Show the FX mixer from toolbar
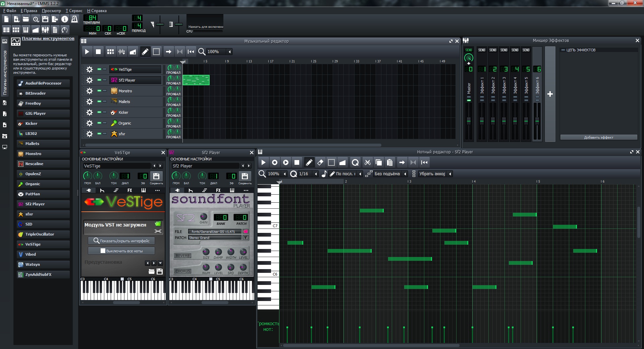The image size is (644, 349). pyautogui.click(x=45, y=30)
